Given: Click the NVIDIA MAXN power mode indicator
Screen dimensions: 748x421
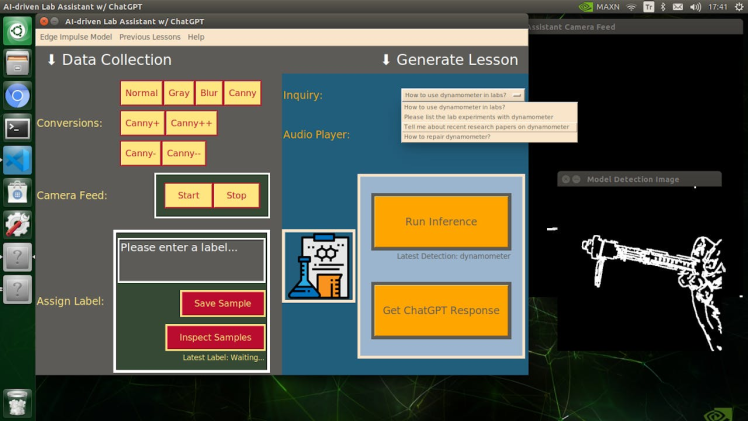Looking at the screenshot, I should tap(599, 7).
